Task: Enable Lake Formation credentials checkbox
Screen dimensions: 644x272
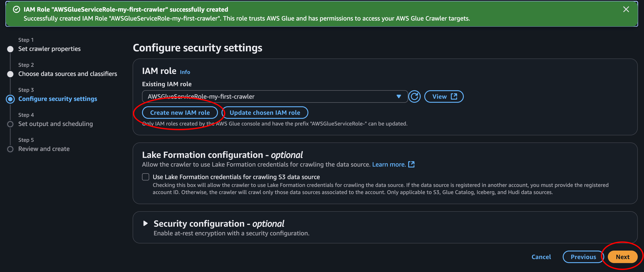Action: [x=146, y=177]
